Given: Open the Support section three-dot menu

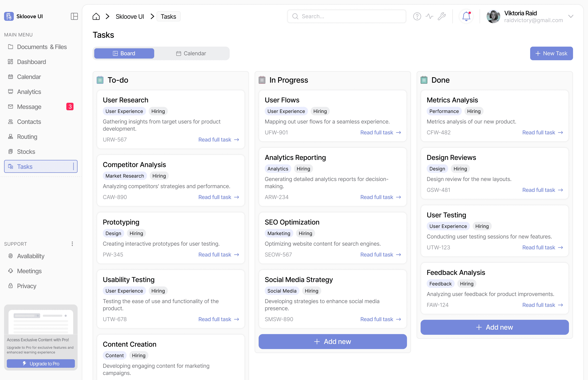Looking at the screenshot, I should 72,244.
